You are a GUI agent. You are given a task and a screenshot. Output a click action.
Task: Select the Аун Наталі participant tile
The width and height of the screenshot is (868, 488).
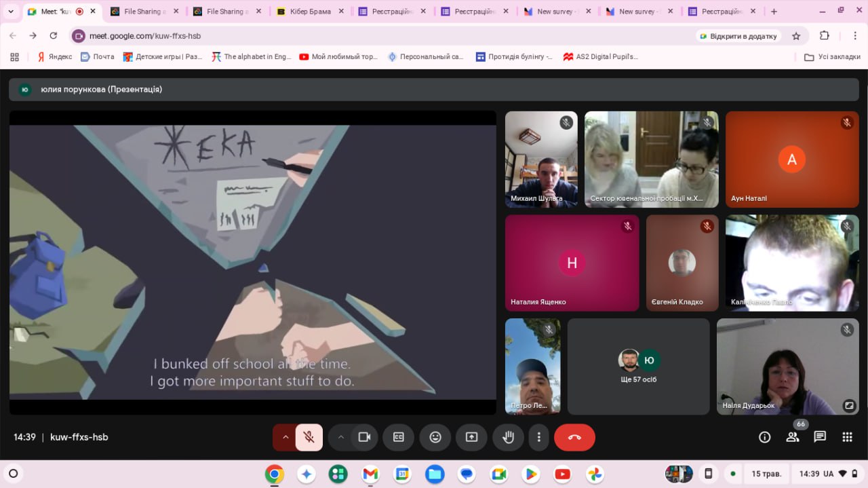(792, 159)
